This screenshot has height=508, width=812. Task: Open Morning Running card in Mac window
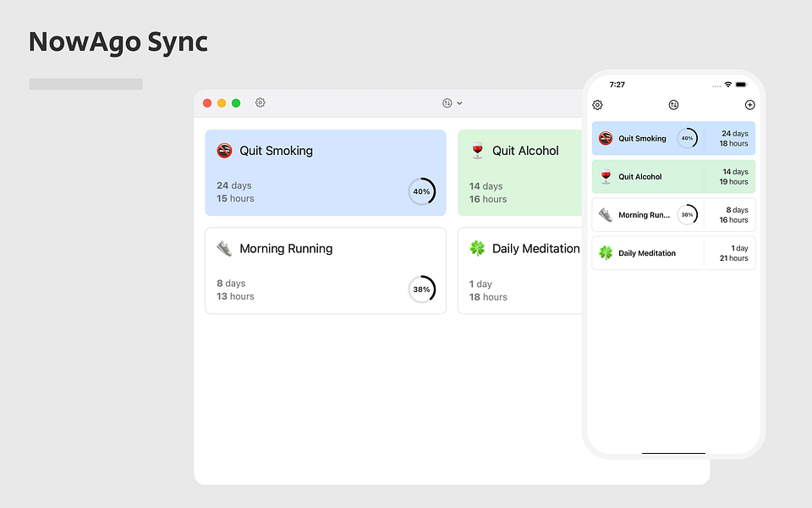(x=325, y=271)
